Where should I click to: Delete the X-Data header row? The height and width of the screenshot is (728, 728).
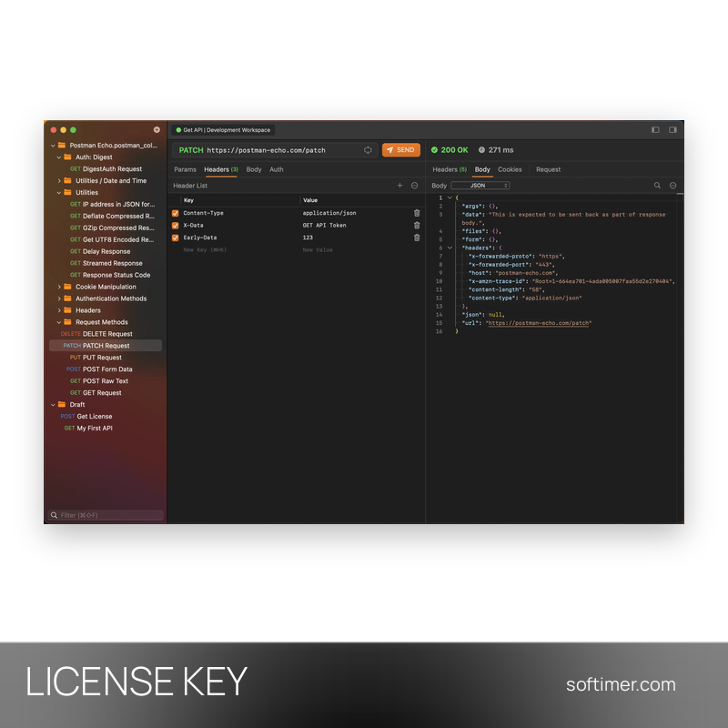click(417, 225)
